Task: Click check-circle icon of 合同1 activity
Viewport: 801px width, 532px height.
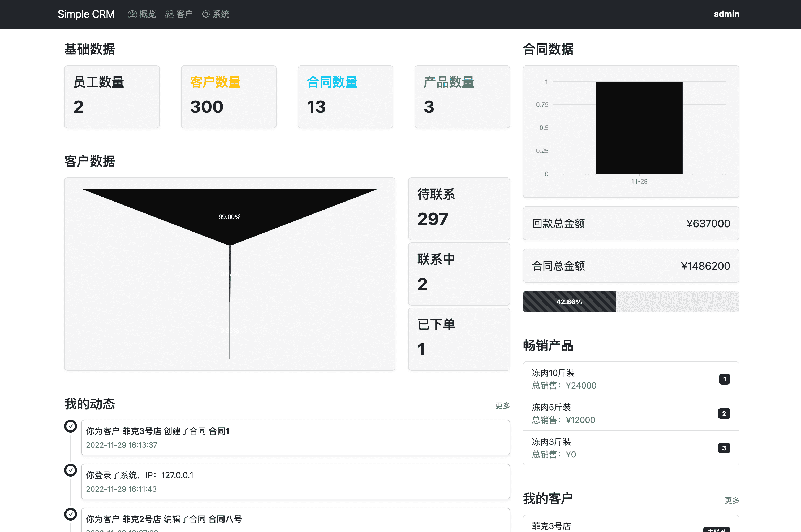Action: pos(71,426)
